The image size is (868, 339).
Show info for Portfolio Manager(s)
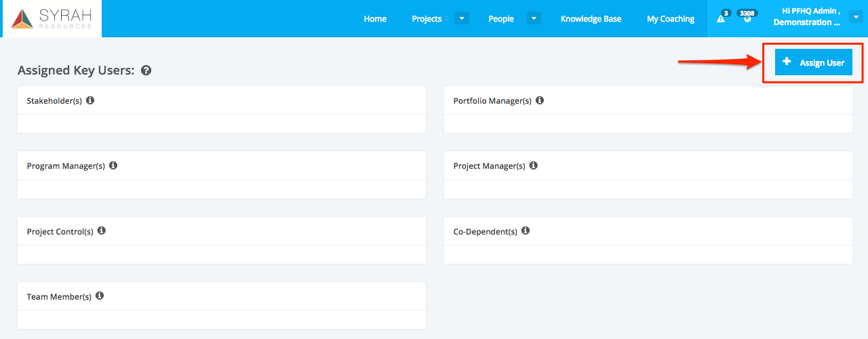click(540, 100)
